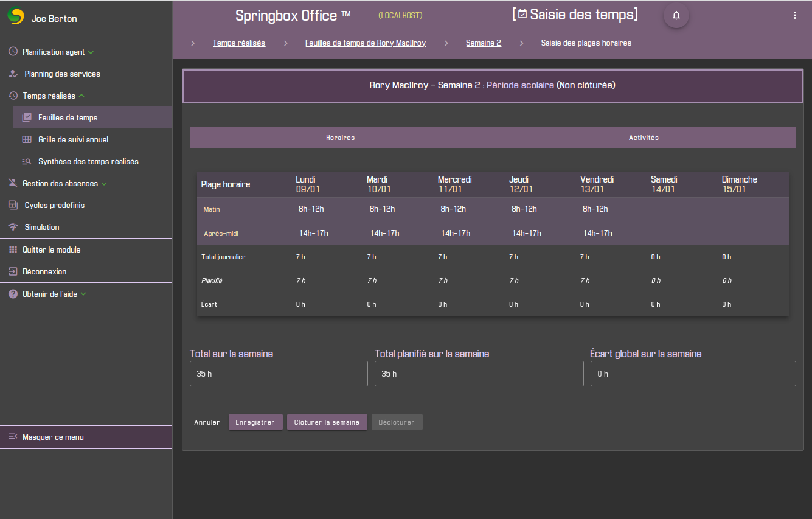
Task: Click Jeudi morning slot 8h-12h
Action: point(524,209)
